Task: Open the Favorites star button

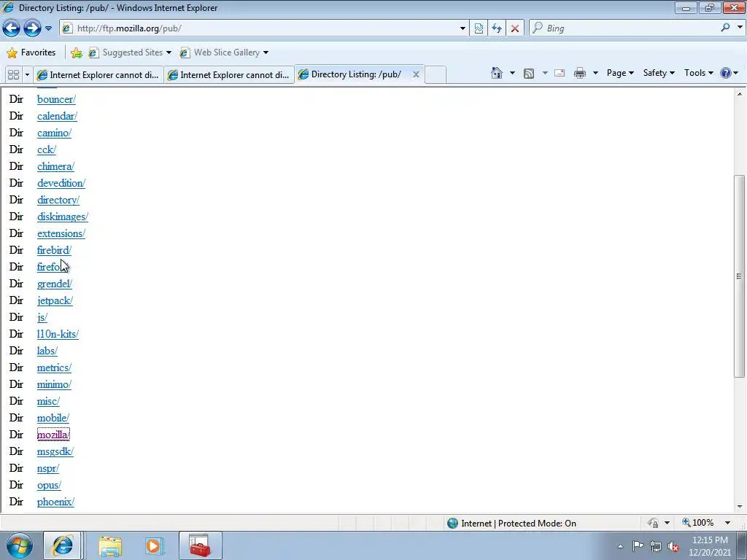Action: click(x=31, y=52)
